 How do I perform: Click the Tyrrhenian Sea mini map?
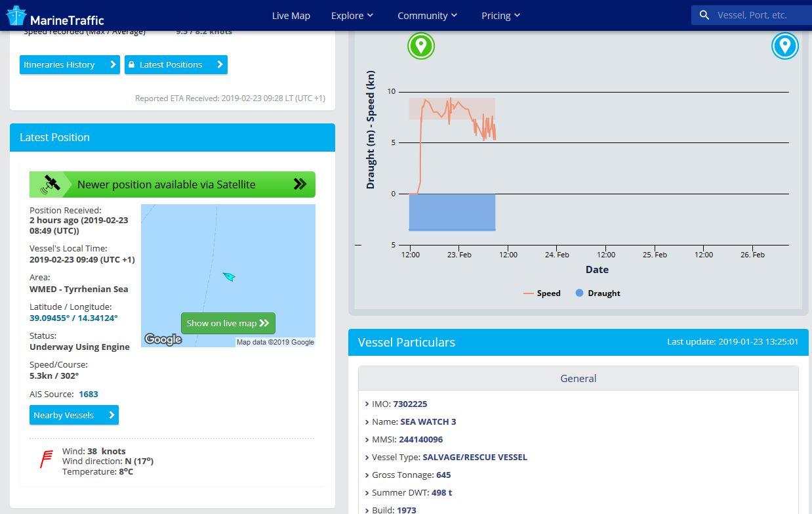click(x=228, y=276)
